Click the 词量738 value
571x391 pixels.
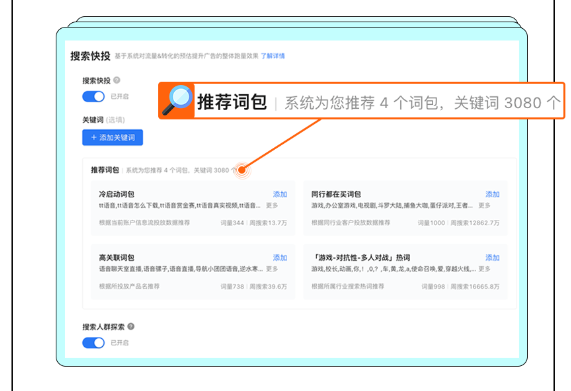click(232, 287)
